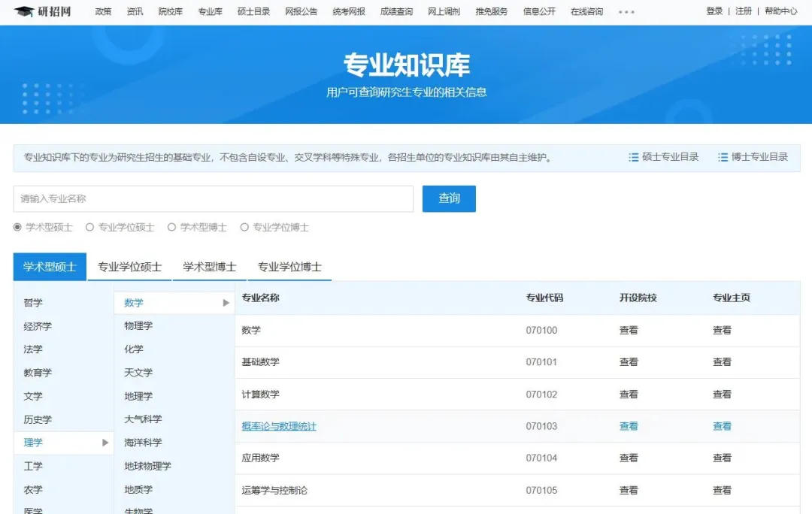
Task: Open the 政策 navigation menu item
Action: point(103,11)
